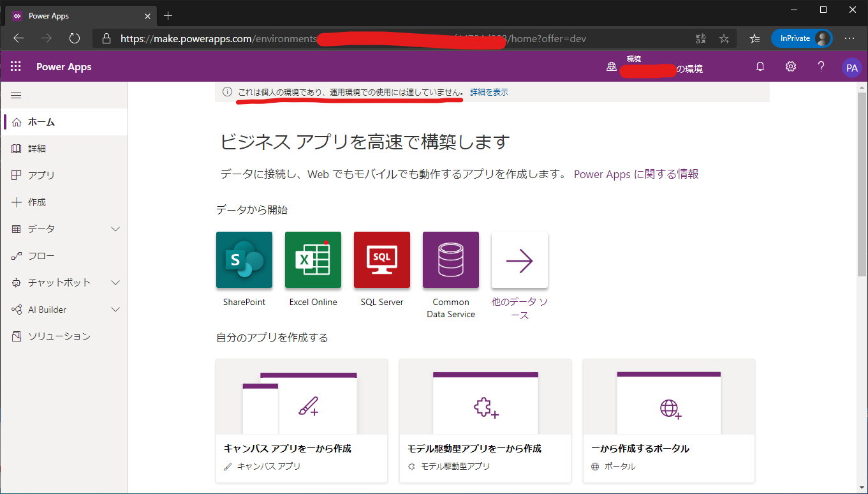Go to ホーム in sidebar

pyautogui.click(x=64, y=122)
